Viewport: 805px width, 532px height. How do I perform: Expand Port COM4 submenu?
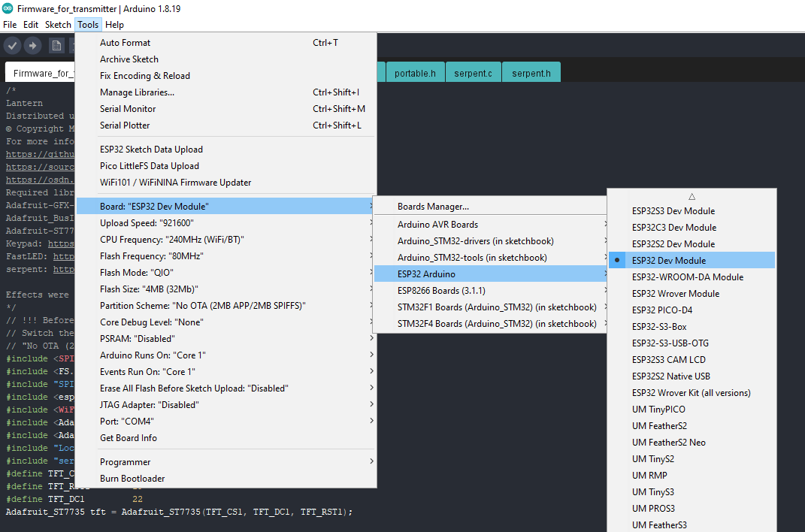[226, 422]
